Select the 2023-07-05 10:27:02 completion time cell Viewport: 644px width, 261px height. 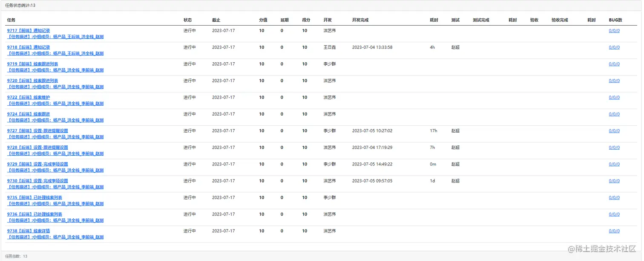372,130
